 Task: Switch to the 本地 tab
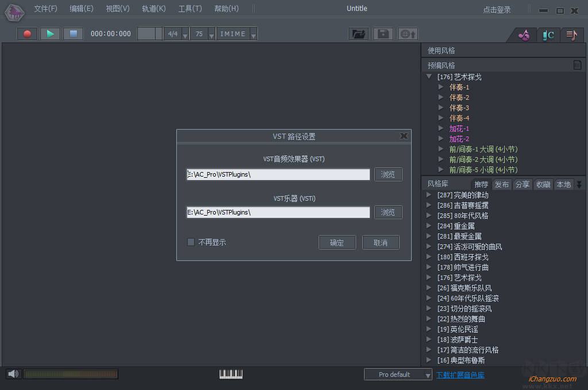pyautogui.click(x=564, y=184)
